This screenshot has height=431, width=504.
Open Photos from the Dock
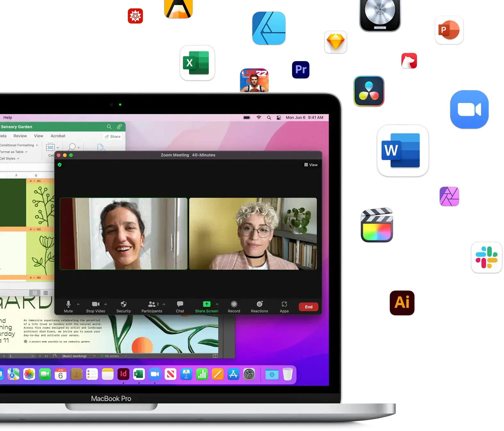coord(29,374)
